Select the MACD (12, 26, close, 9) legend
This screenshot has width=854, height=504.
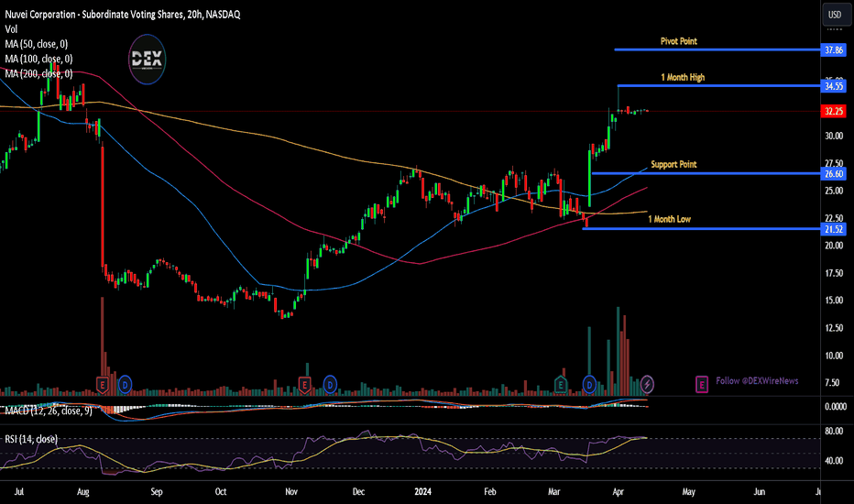(x=49, y=411)
